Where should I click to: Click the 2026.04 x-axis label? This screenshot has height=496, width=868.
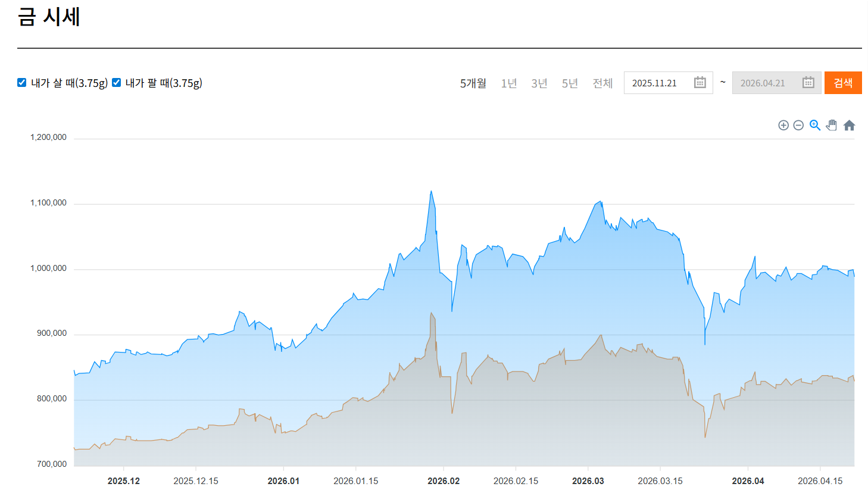(748, 481)
